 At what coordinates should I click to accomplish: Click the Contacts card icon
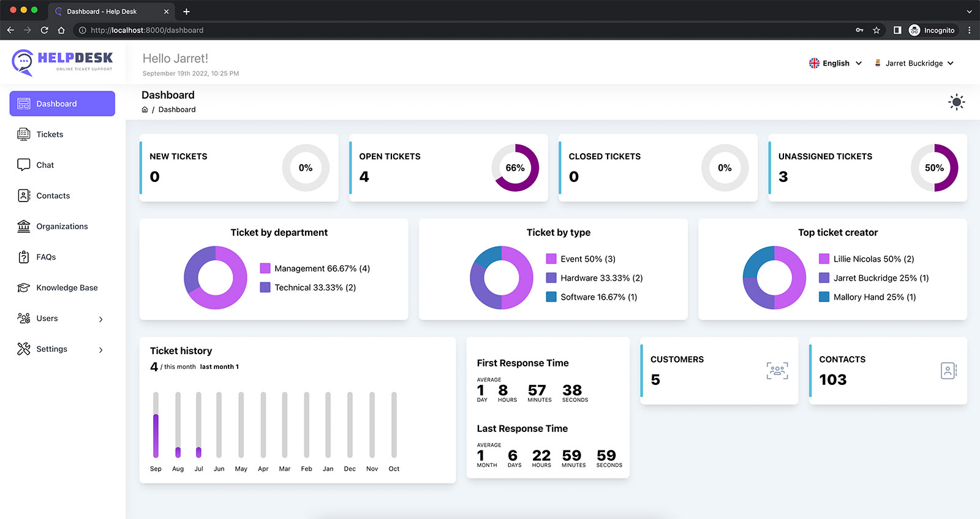click(x=948, y=371)
